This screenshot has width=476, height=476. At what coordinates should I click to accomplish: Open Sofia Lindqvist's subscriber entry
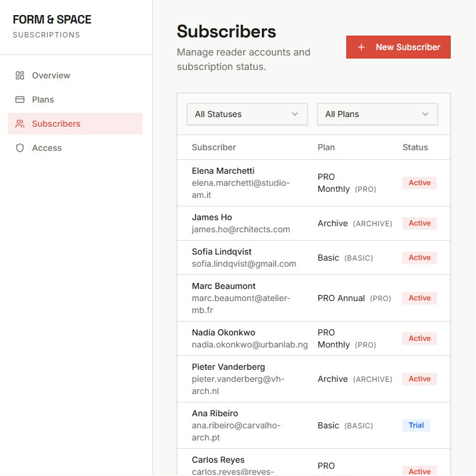point(221,252)
